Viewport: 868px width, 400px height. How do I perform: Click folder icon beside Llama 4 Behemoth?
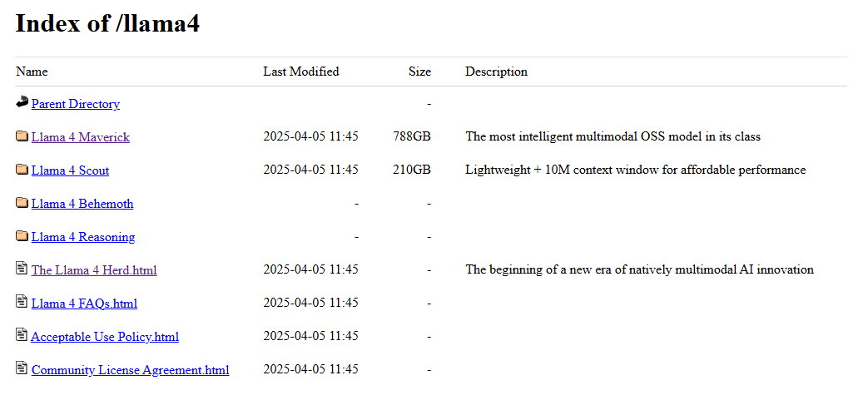[22, 203]
